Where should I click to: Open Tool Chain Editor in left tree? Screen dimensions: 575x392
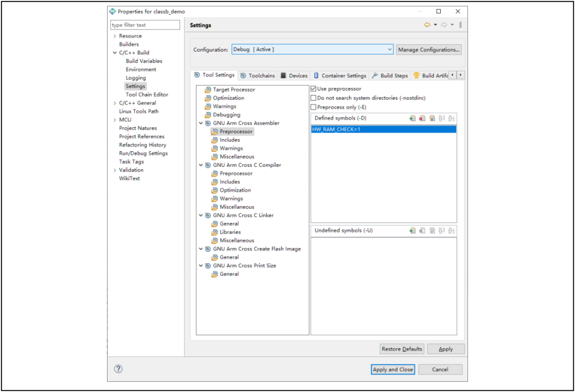pos(147,95)
